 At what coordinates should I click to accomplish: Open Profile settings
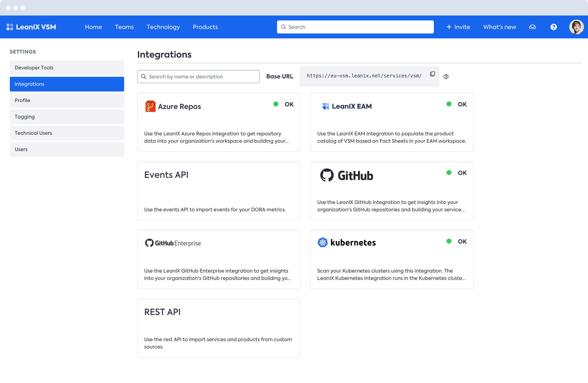tap(67, 100)
